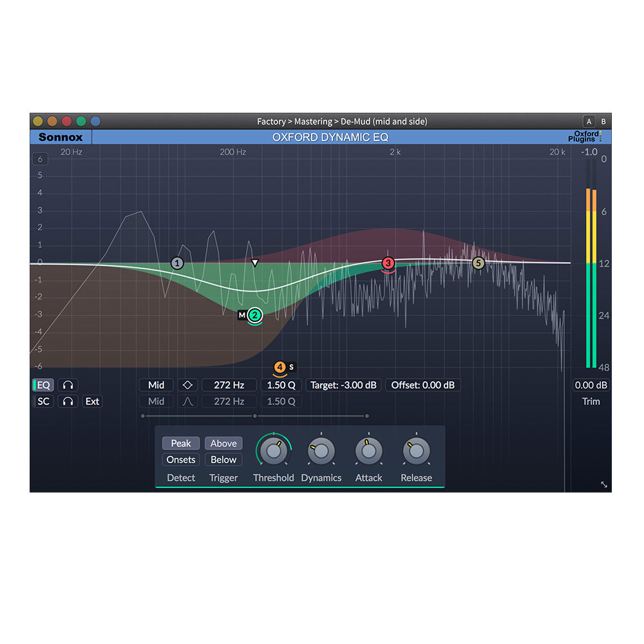Click the Target -3.00 dB field

(343, 384)
